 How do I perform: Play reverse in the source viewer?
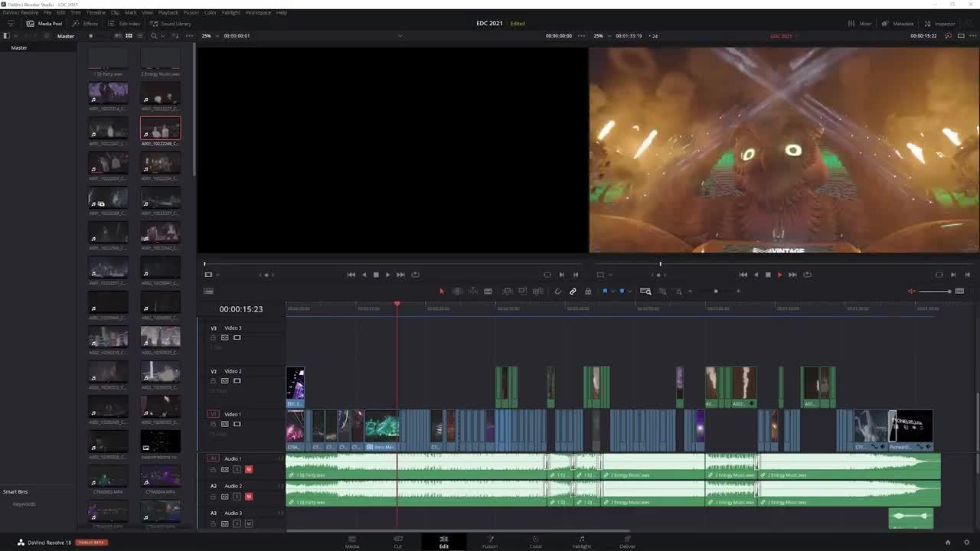[x=364, y=275]
